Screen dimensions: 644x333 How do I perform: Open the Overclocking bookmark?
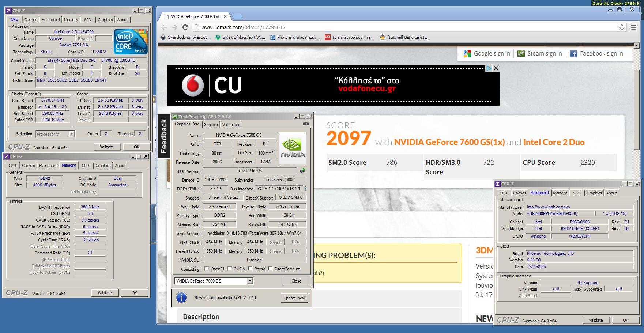(185, 37)
